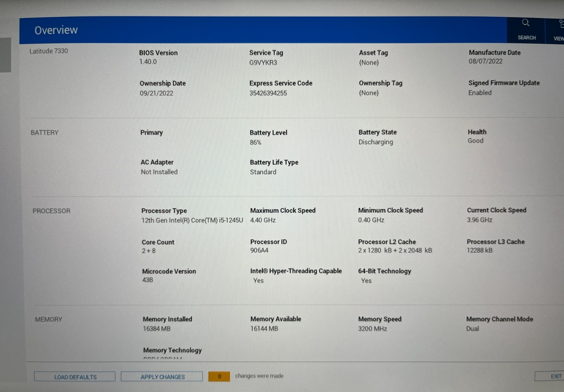Click AC Adapter Not Installed value

(159, 172)
